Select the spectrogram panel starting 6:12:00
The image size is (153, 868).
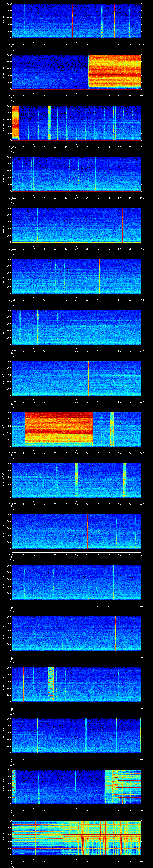point(76,225)
